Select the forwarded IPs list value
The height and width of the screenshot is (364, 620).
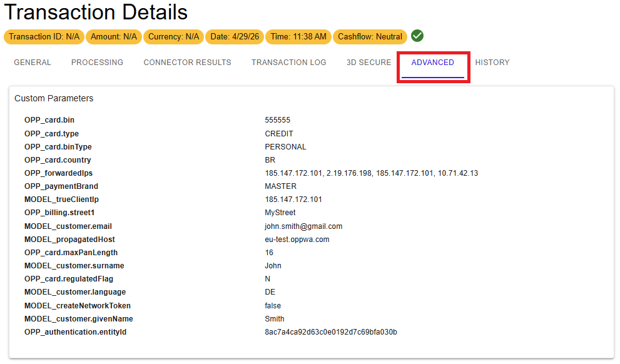(x=371, y=173)
